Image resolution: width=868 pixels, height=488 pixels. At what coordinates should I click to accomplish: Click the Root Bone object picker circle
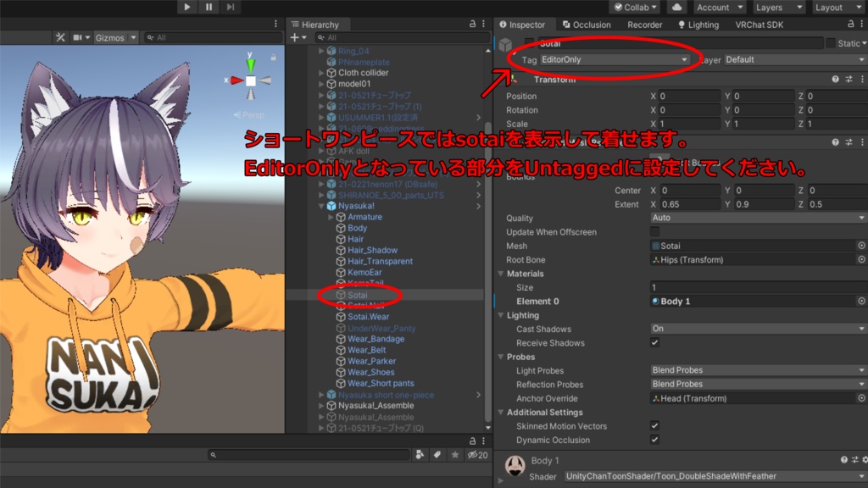(x=861, y=259)
